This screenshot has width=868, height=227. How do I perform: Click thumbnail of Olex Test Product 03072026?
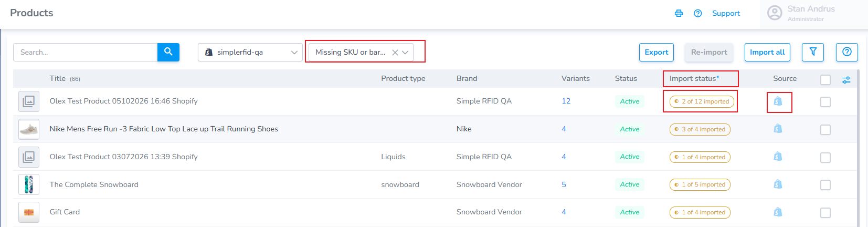click(29, 157)
